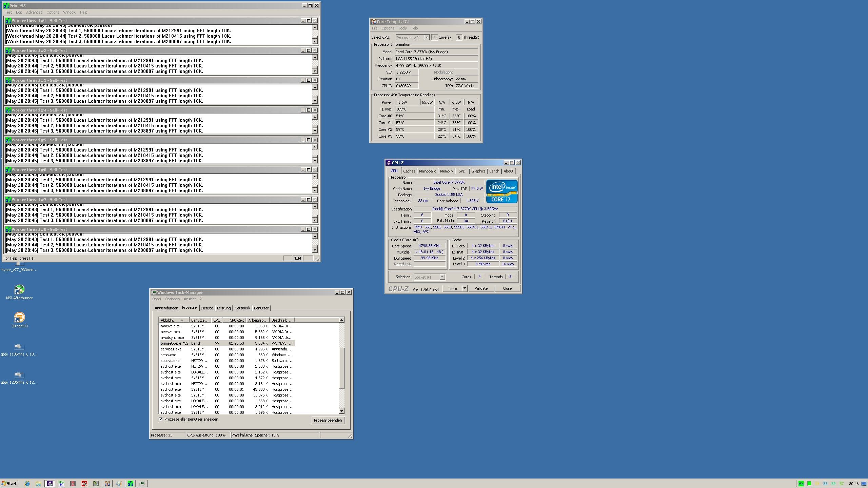Sort processes by CPU column header
Screen dimensions: 868x488
217,320
